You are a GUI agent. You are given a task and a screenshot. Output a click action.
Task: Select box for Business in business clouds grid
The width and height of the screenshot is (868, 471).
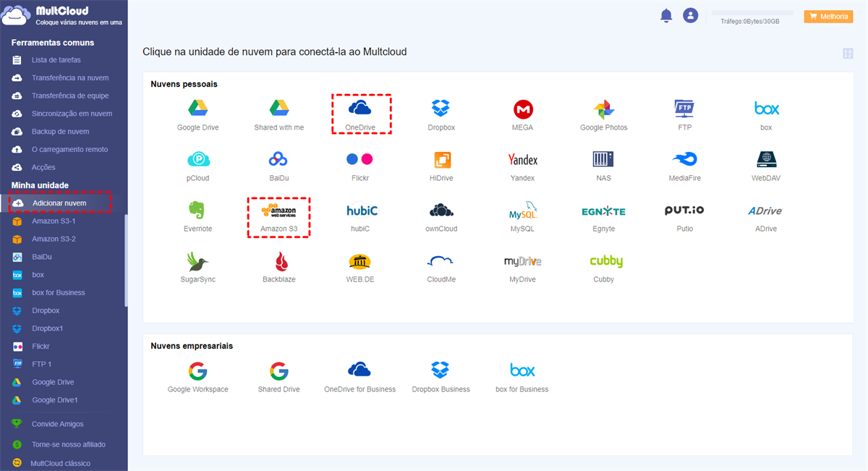[523, 377]
